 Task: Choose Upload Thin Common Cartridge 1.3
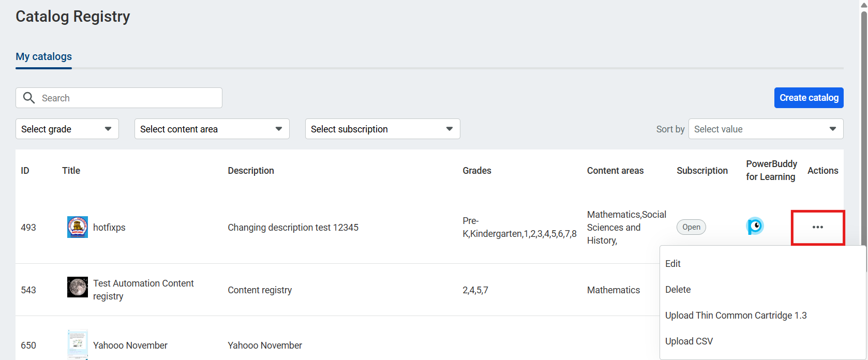pos(736,316)
